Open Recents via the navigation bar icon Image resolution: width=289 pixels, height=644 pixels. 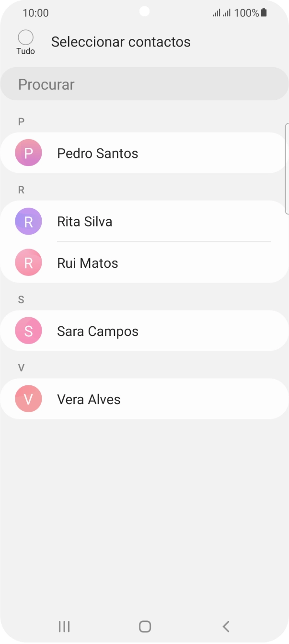pos(63,626)
